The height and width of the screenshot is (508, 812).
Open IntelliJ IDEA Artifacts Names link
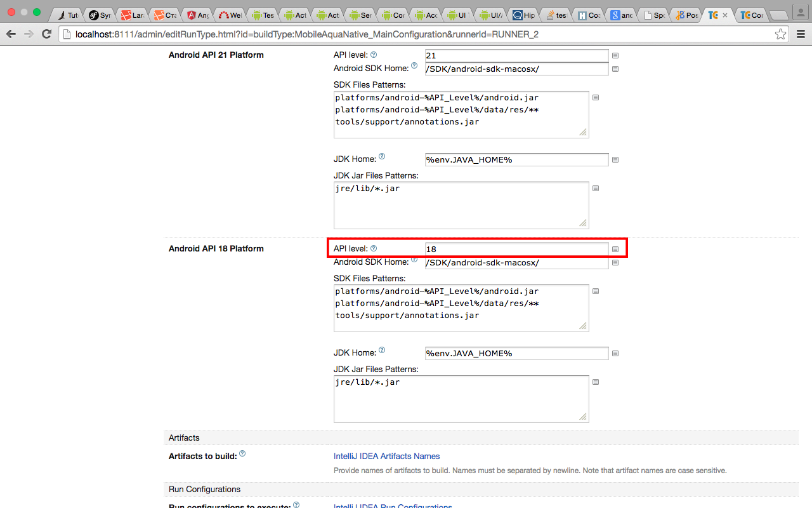point(386,456)
